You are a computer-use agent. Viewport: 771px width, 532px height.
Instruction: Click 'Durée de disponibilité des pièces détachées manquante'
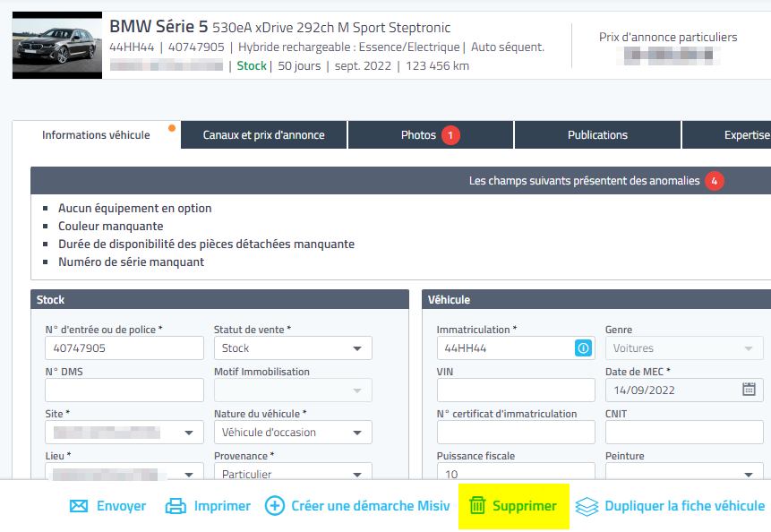point(207,245)
